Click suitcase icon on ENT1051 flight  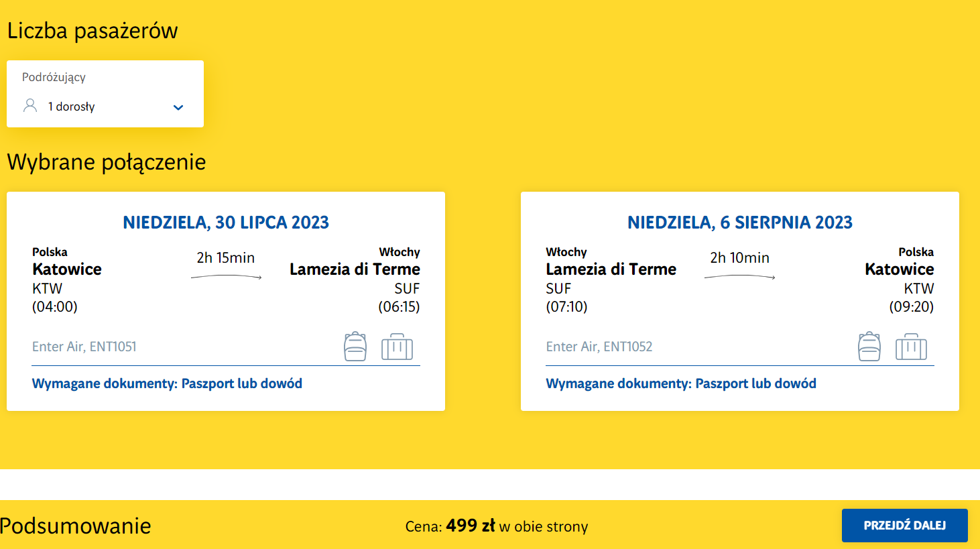pyautogui.click(x=397, y=347)
